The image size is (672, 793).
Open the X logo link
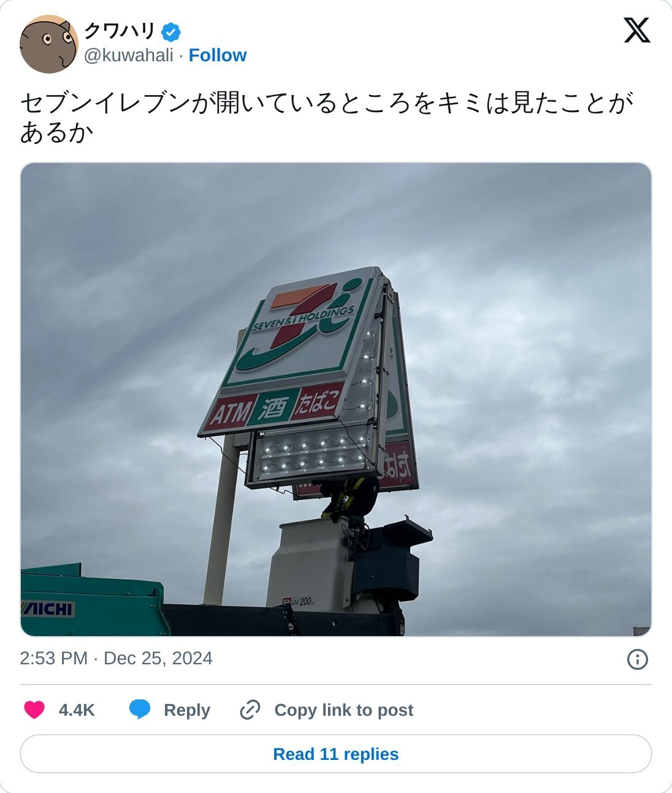point(637,30)
